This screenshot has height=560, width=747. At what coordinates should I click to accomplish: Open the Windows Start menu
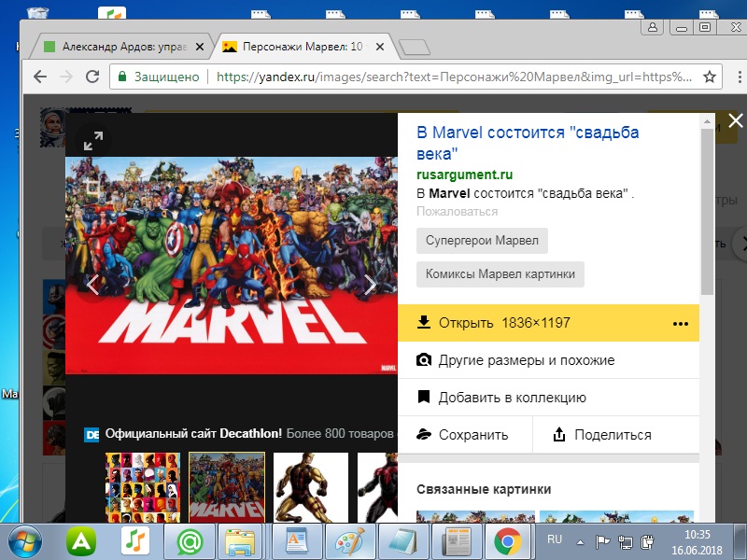tap(25, 542)
